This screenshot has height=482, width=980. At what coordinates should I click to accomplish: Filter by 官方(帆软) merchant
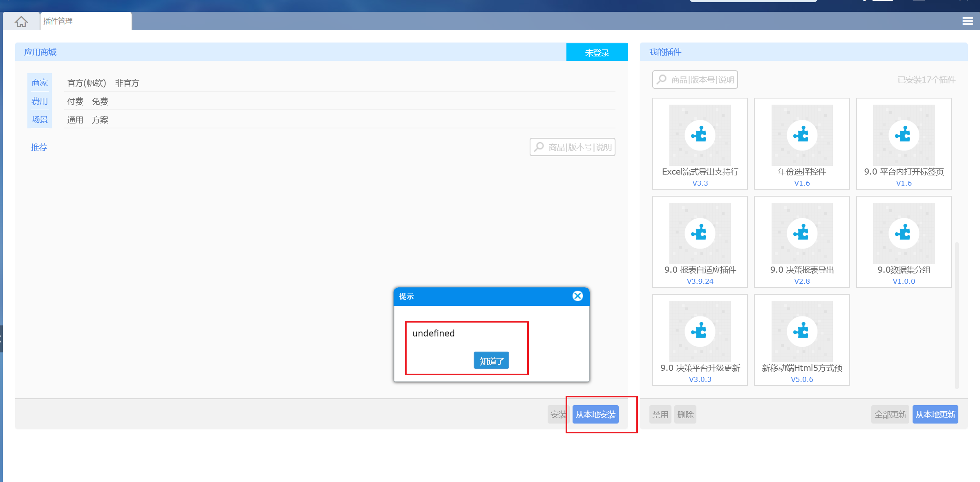pyautogui.click(x=87, y=83)
